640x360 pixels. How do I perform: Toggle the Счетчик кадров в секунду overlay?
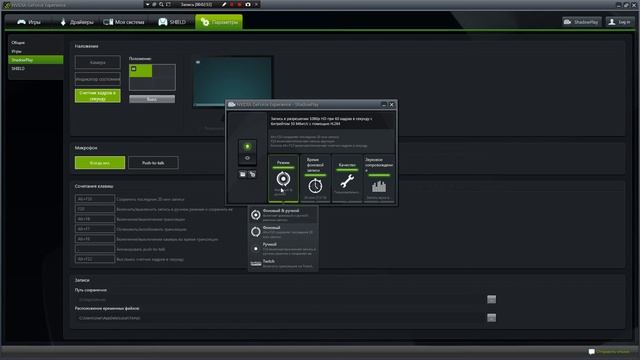(x=98, y=96)
